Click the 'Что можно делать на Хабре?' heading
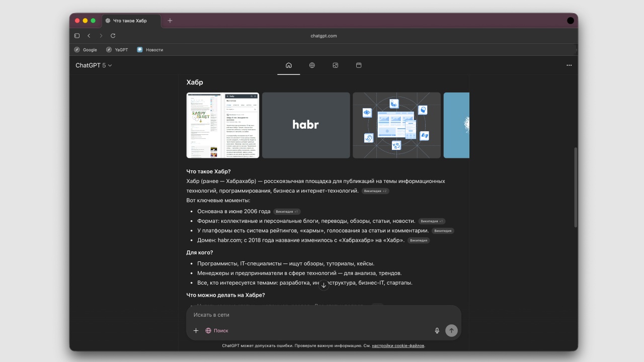 pyautogui.click(x=225, y=295)
